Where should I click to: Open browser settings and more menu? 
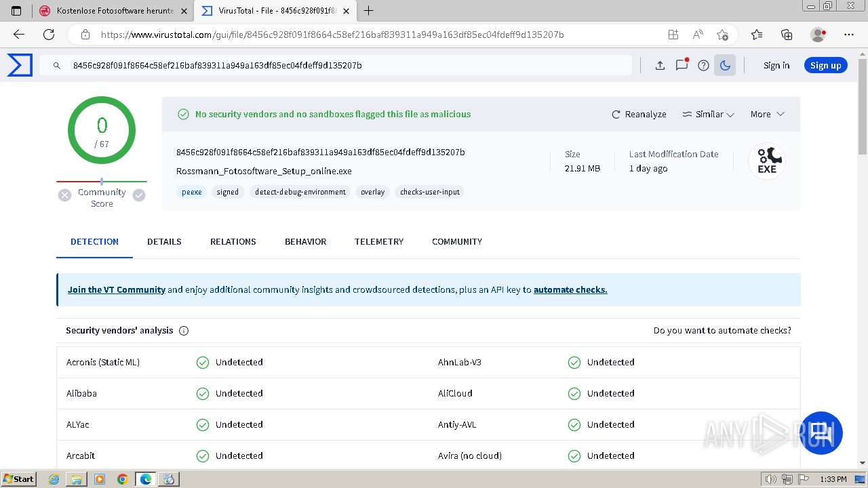pos(849,35)
